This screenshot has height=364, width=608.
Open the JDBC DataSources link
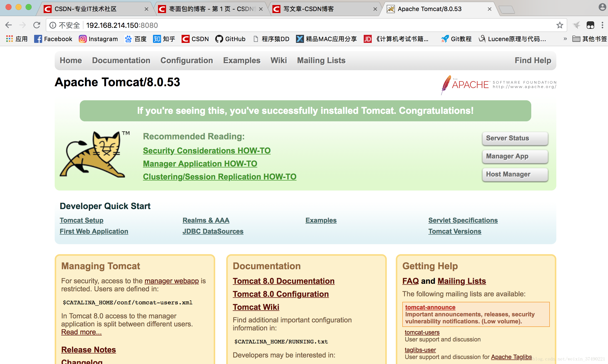[213, 231]
